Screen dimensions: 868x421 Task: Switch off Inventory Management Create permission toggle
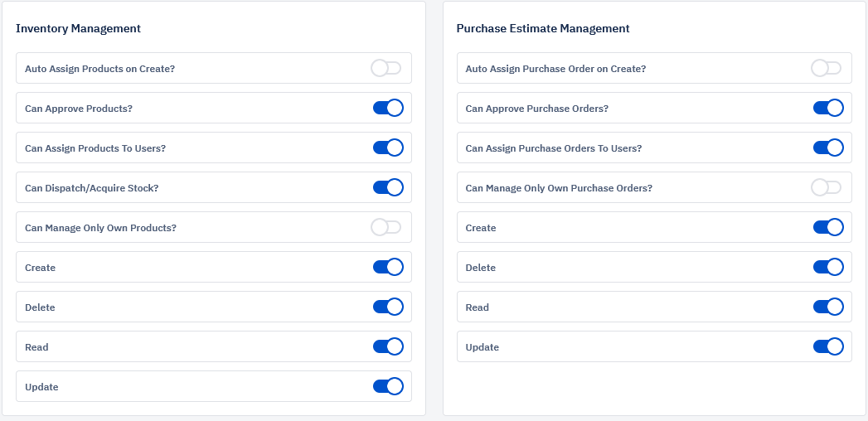(388, 267)
